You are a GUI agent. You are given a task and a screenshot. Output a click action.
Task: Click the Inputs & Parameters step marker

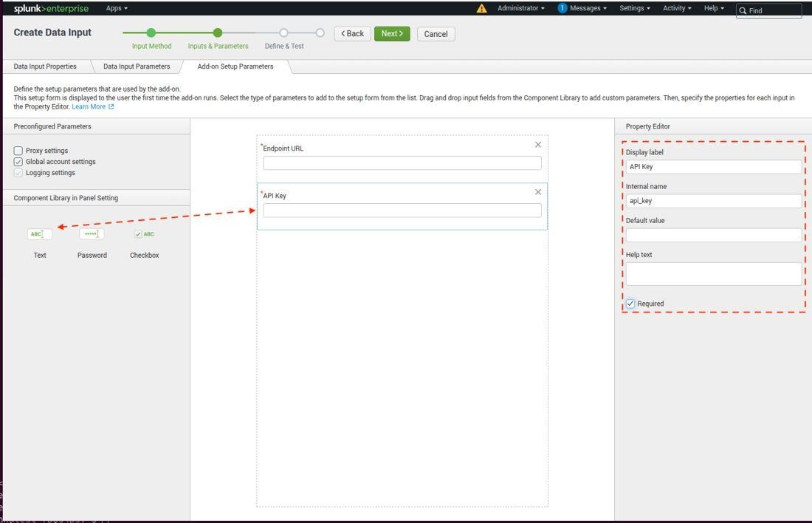(x=218, y=33)
